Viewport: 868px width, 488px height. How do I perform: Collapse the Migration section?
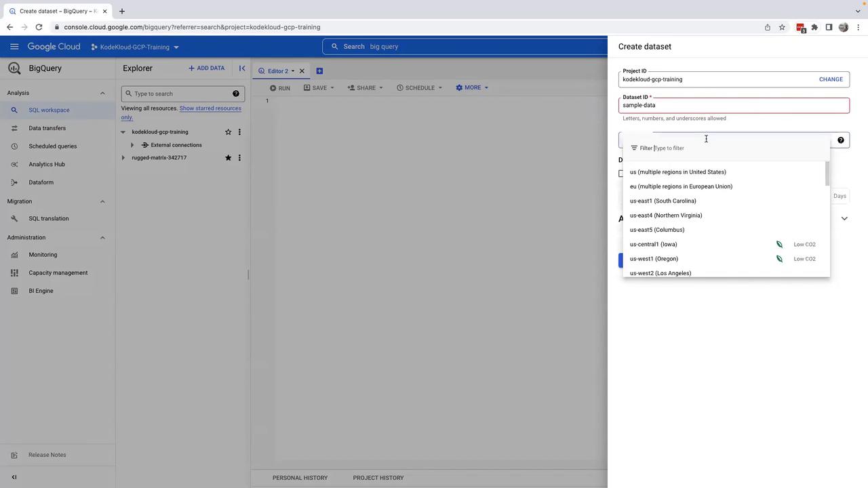tap(102, 201)
